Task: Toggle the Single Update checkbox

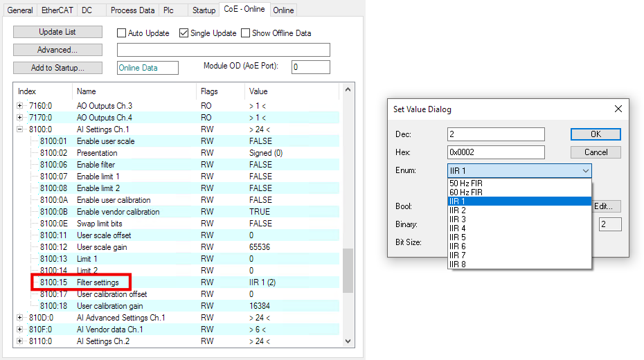Action: [x=184, y=33]
